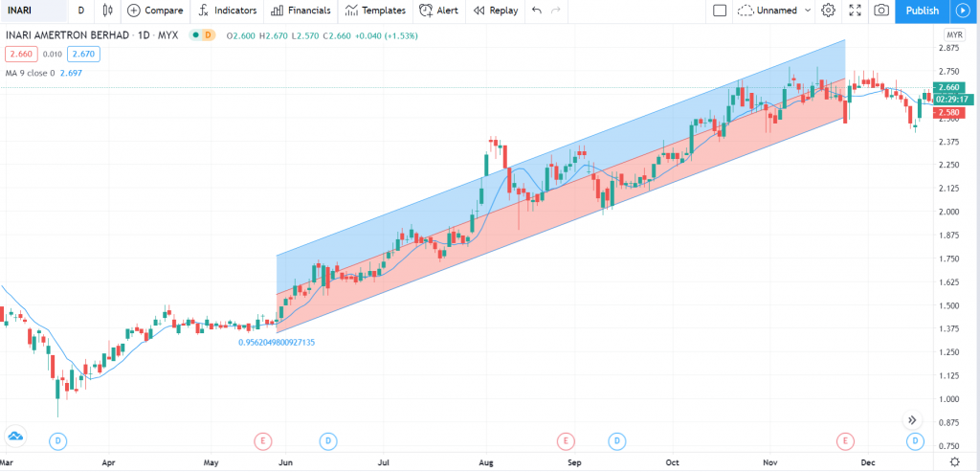Open axis settings gear at bottom right
Image resolution: width=980 pixels, height=472 pixels.
pyautogui.click(x=953, y=462)
